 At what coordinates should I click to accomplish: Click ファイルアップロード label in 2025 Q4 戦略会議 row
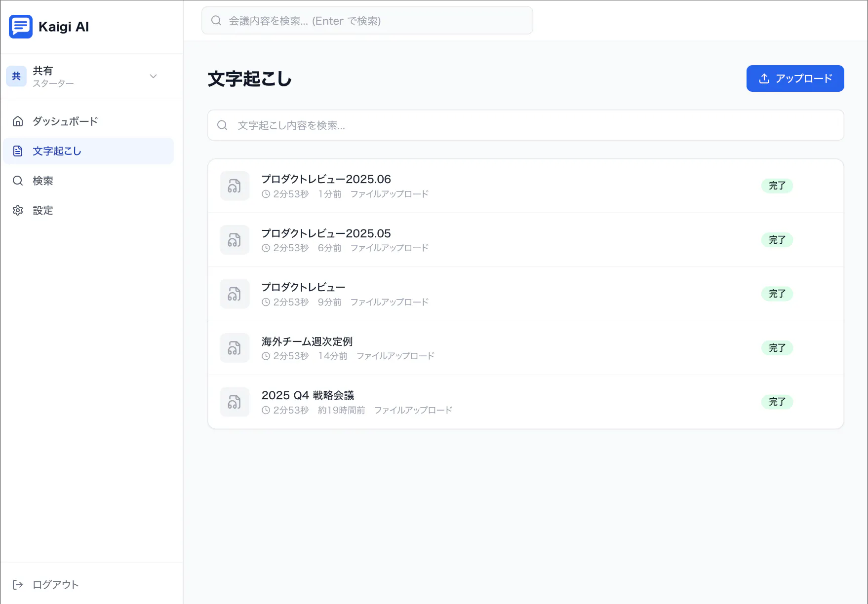(x=413, y=410)
